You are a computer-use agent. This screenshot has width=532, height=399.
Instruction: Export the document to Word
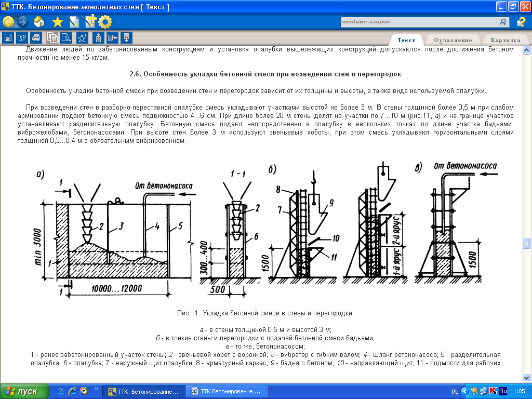click(x=22, y=37)
